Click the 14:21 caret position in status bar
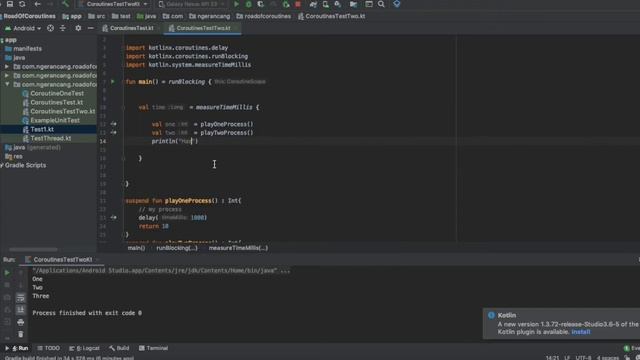Image resolution: width=640 pixels, height=360 pixels. 552,358
